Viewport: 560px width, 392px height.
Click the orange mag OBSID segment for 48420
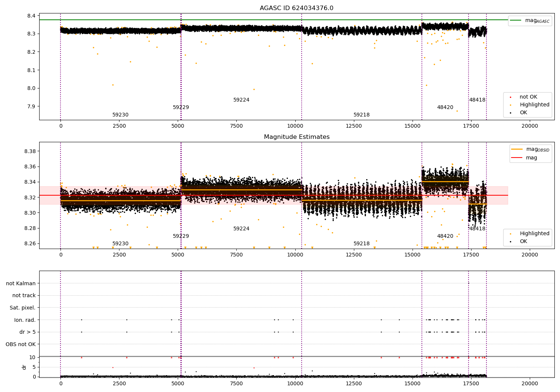point(445,182)
